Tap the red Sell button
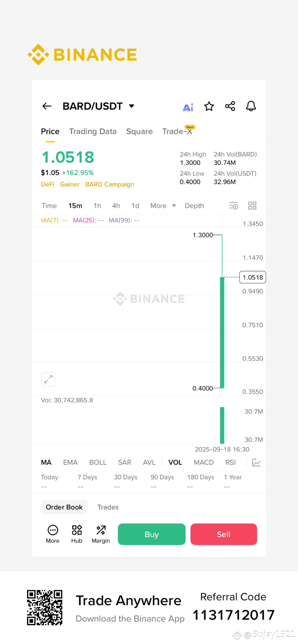Viewport: 298px width, 644px height. pos(223,534)
